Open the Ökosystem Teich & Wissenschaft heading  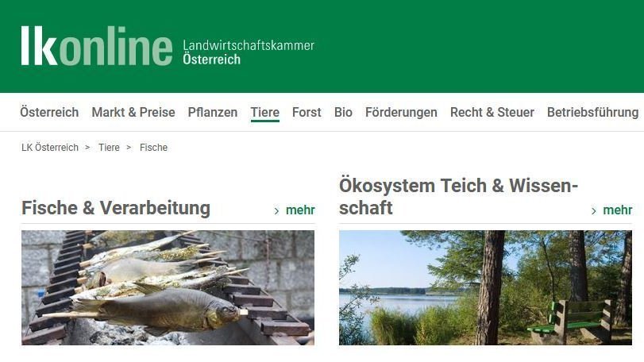458,197
